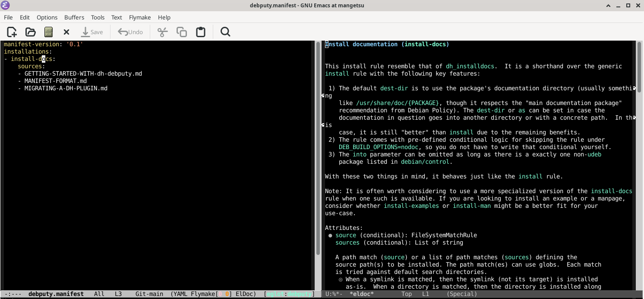
Task: Click the MIGRATING-A-DH-PLUGIN.md entry
Action: pyautogui.click(x=66, y=88)
